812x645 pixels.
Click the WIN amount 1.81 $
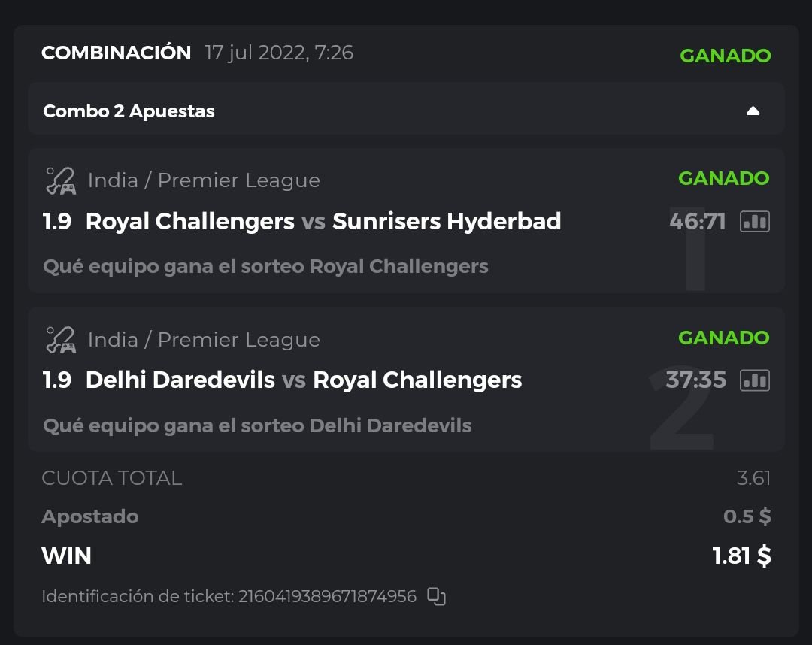pyautogui.click(x=741, y=556)
